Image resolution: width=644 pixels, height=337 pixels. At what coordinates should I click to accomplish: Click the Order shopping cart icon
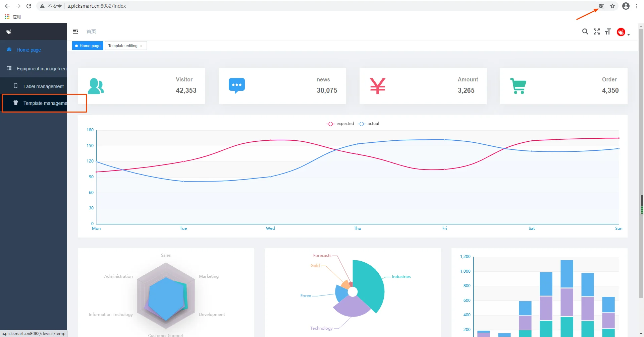(x=518, y=86)
